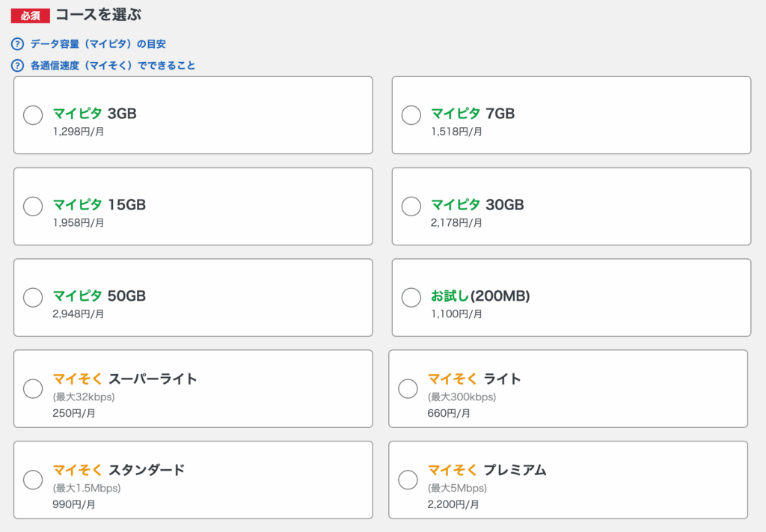
Task: Select the マイピタ 50GB radio button
Action: (x=32, y=297)
